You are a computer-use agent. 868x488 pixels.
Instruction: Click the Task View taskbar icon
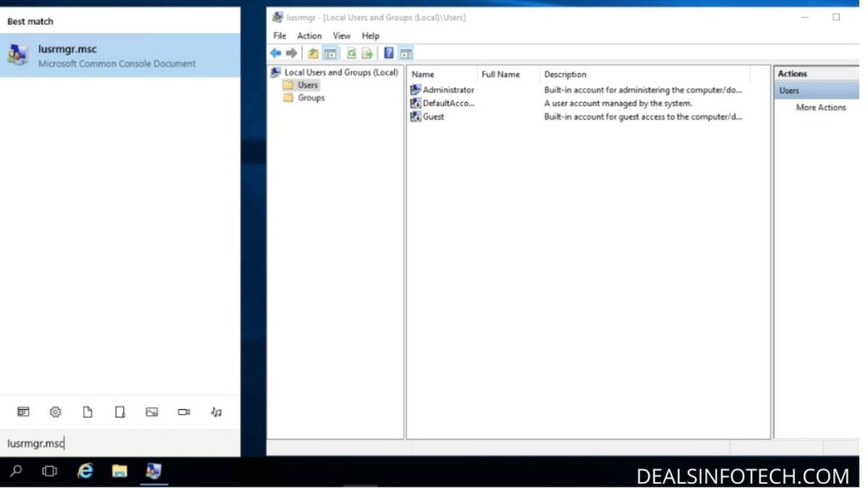(x=49, y=471)
